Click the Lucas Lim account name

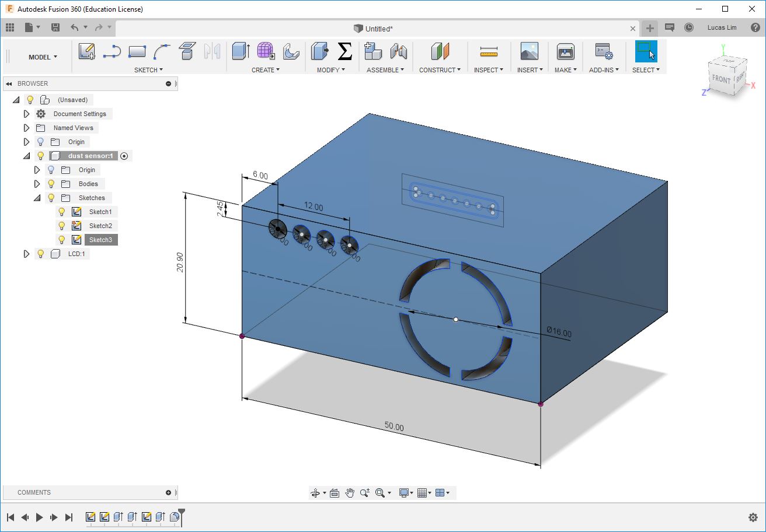tap(722, 27)
